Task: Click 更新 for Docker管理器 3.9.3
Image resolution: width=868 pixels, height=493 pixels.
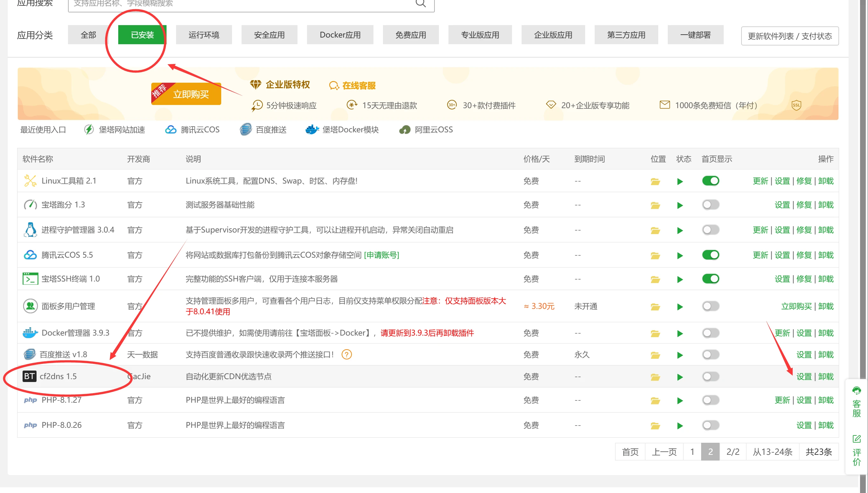Action: (x=782, y=333)
